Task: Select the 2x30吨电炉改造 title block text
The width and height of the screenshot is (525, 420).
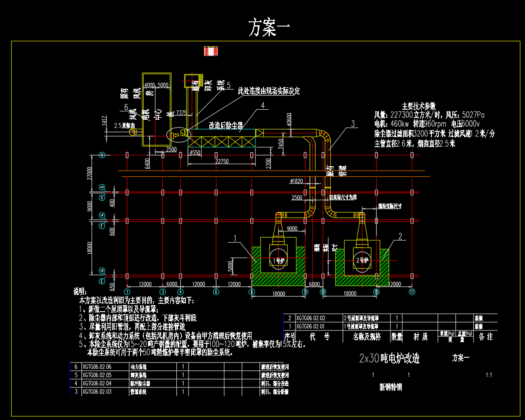Action: click(x=389, y=359)
